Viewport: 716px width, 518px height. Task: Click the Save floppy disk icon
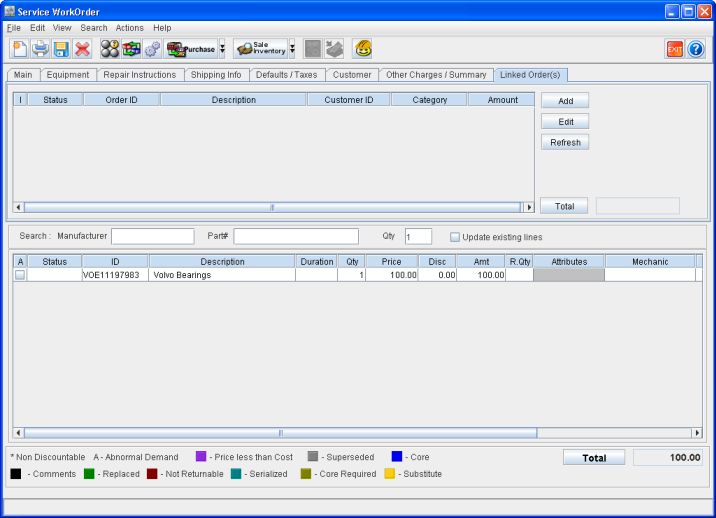(61, 49)
